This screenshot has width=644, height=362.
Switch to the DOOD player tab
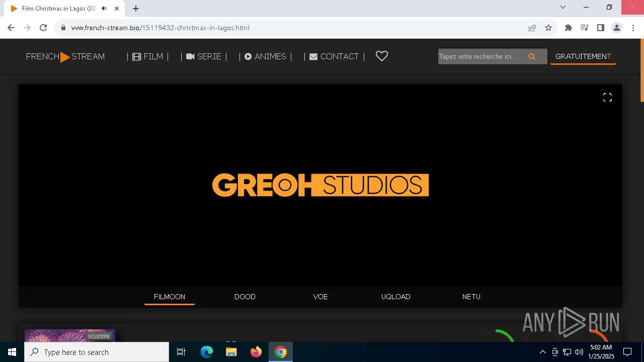(245, 297)
